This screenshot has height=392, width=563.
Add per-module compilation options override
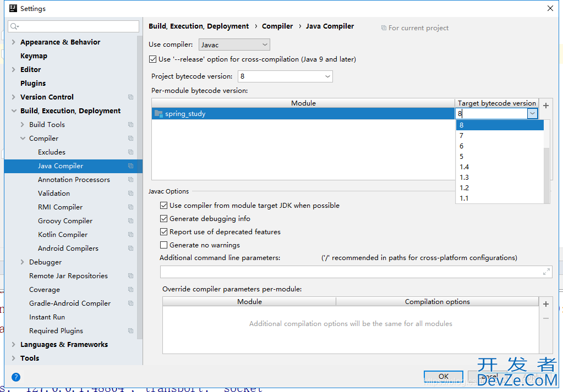point(546,304)
